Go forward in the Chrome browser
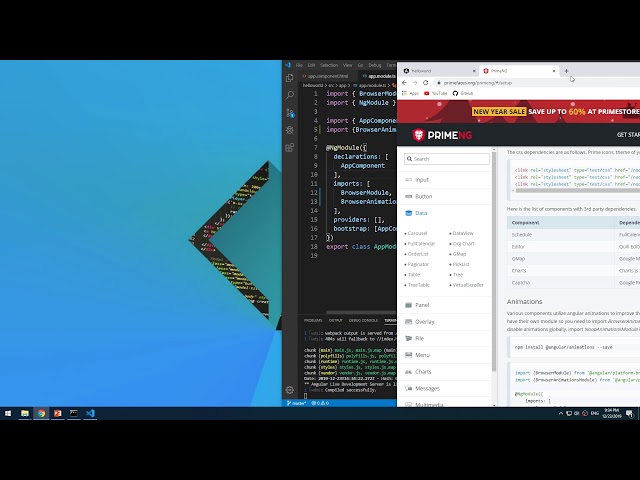The width and height of the screenshot is (640, 480). 415,82
